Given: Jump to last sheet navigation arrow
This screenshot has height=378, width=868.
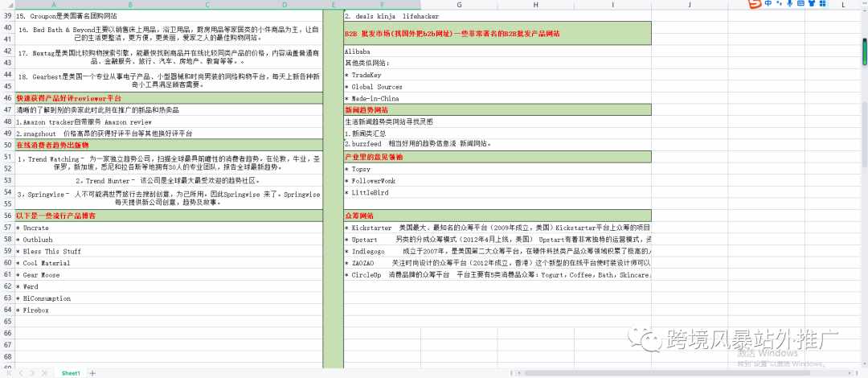Looking at the screenshot, I should click(x=45, y=373).
